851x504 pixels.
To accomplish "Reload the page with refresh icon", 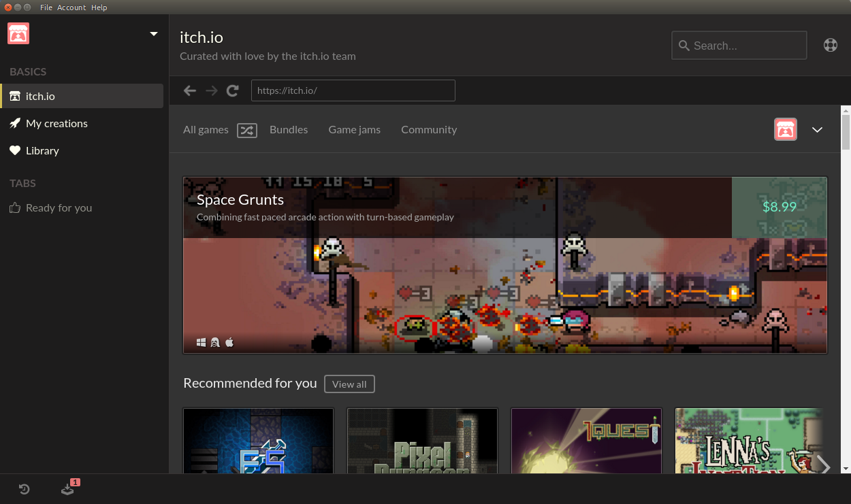I will (233, 90).
